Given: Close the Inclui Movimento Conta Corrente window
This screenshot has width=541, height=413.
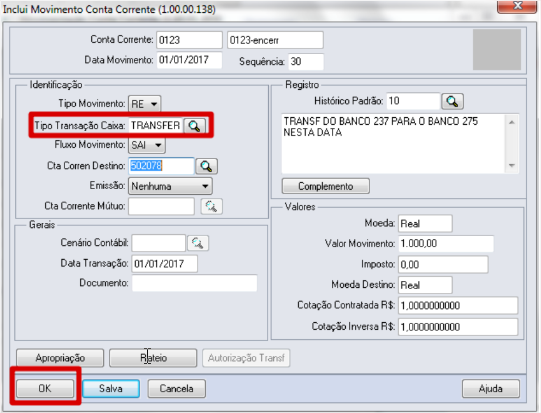Looking at the screenshot, I should [x=517, y=6].
